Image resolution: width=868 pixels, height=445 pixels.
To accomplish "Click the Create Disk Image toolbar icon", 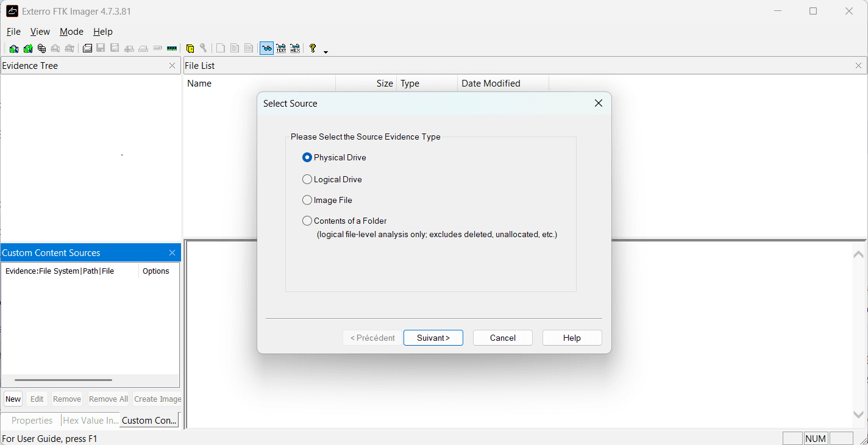I will (x=87, y=48).
